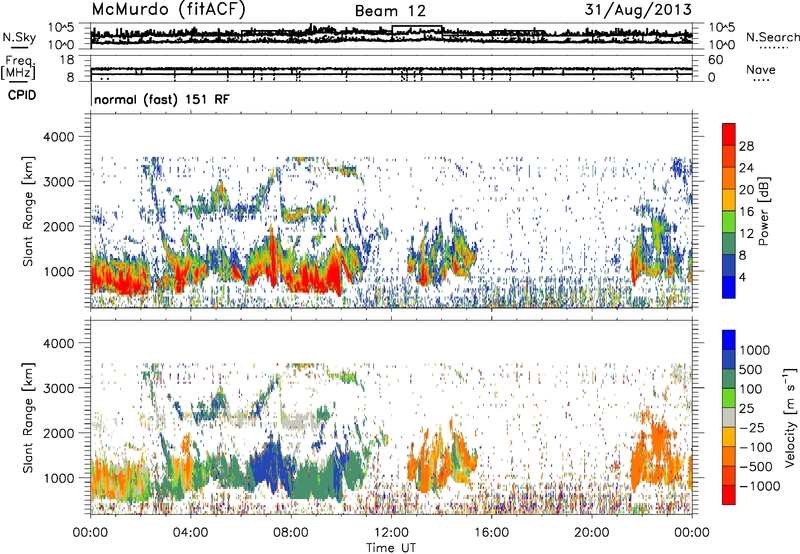
Task: Pick the blue bottom of power colorbar
Action: click(x=729, y=287)
